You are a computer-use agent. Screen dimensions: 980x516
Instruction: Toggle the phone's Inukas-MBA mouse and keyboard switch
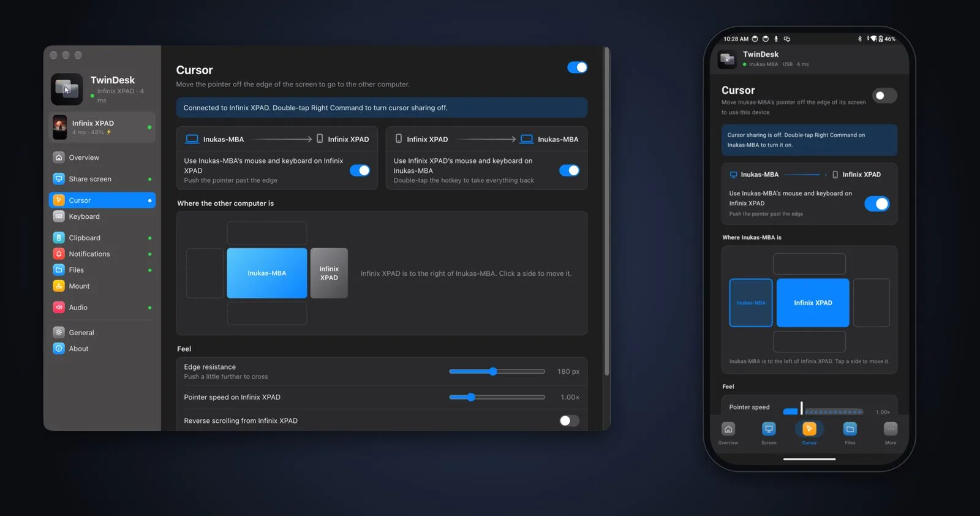(x=877, y=203)
